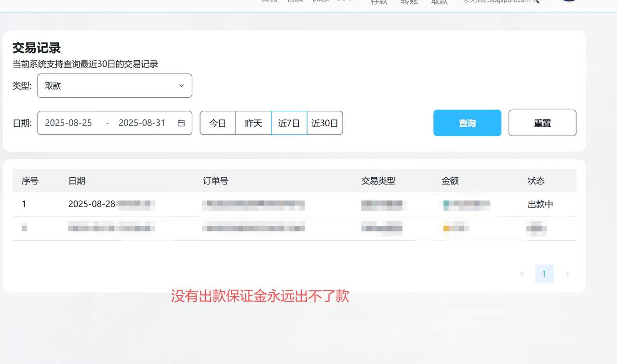Click the search icon in the top bar
617x364 pixels.
pyautogui.click(x=536, y=1)
